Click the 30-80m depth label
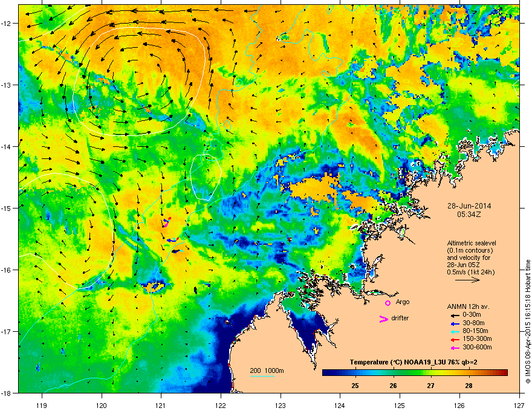This screenshot has height=411, width=532. pos(473,323)
